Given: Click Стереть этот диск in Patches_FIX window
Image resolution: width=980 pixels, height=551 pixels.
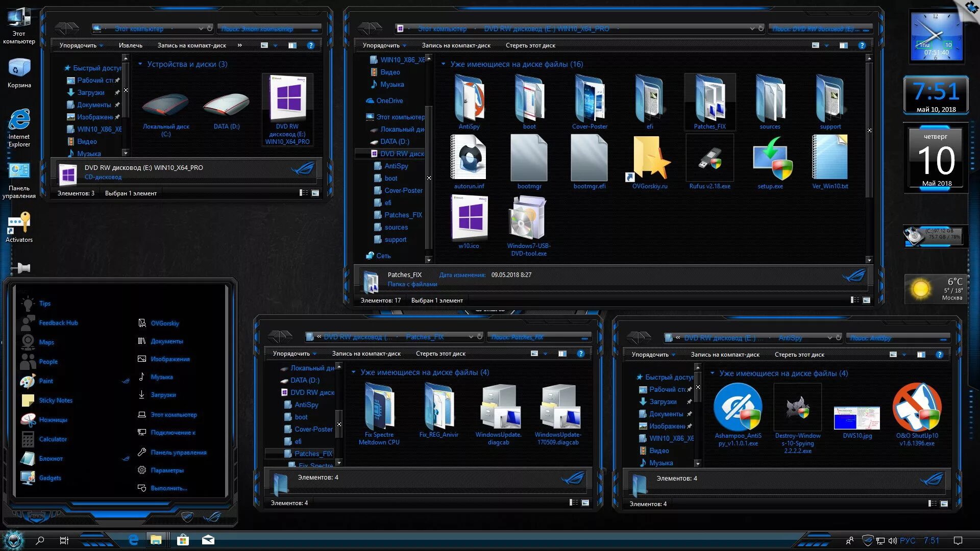Looking at the screenshot, I should tap(440, 354).
